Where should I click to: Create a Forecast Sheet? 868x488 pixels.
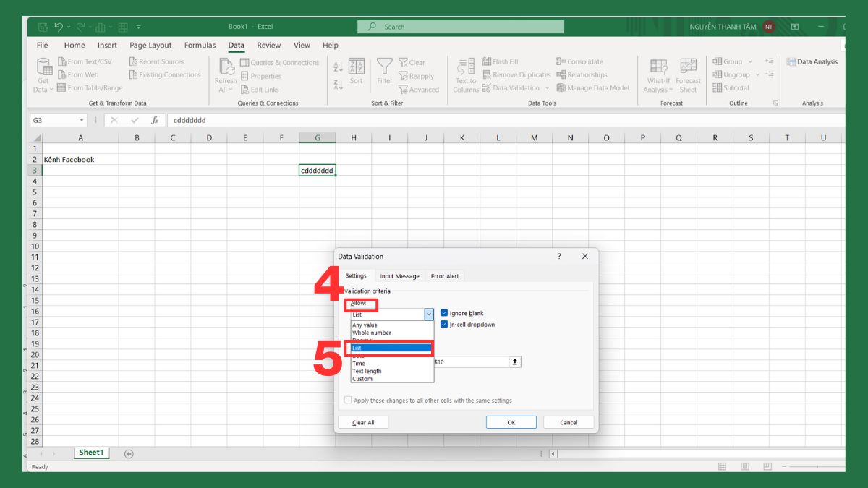[x=689, y=74]
